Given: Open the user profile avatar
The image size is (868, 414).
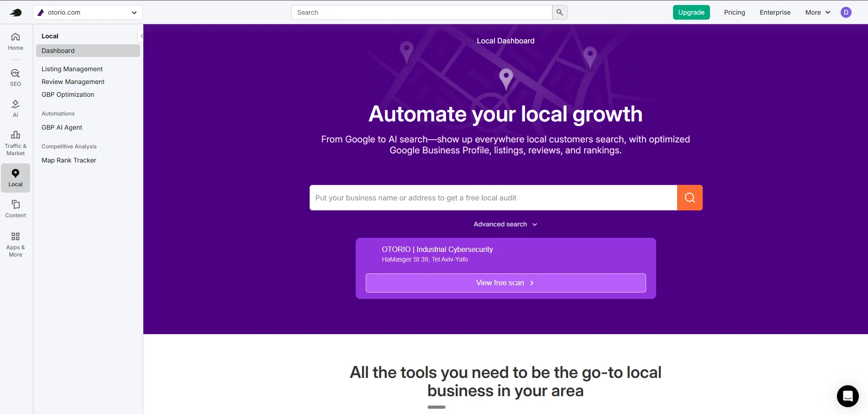Looking at the screenshot, I should (846, 12).
